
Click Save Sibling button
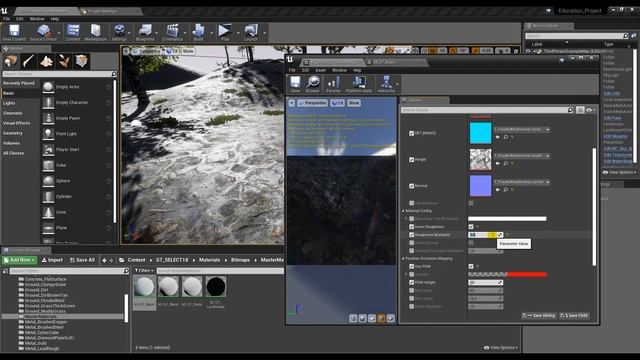pos(539,316)
